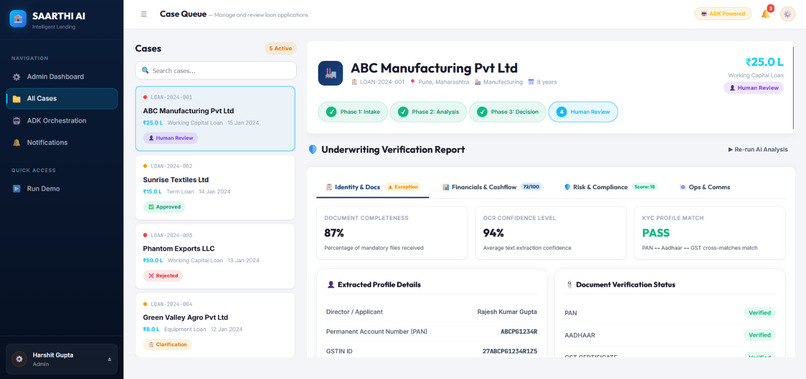Expand the Harshit Gupta user menu arrow
The height and width of the screenshot is (379, 806).
pyautogui.click(x=109, y=359)
